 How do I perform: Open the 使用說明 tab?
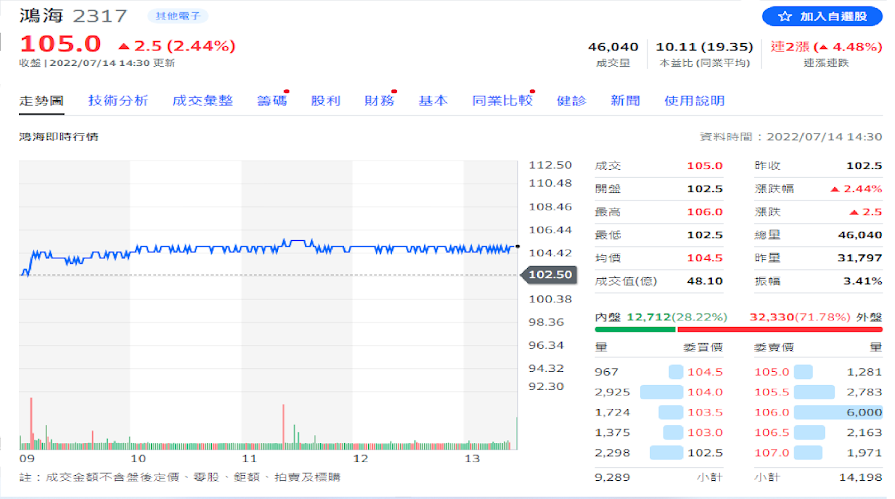click(x=694, y=101)
